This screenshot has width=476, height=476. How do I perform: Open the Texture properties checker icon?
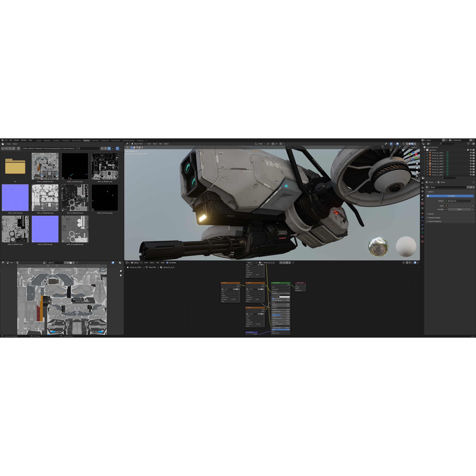click(423, 241)
